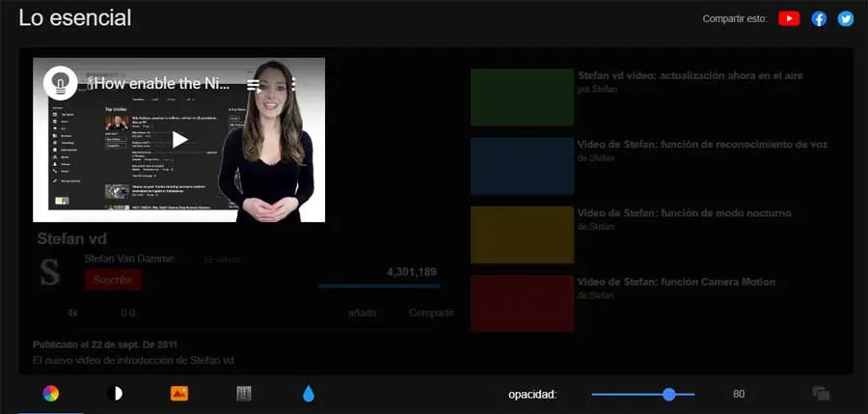Click the 4k likes count
Image resolution: width=868 pixels, height=414 pixels.
[x=72, y=313]
